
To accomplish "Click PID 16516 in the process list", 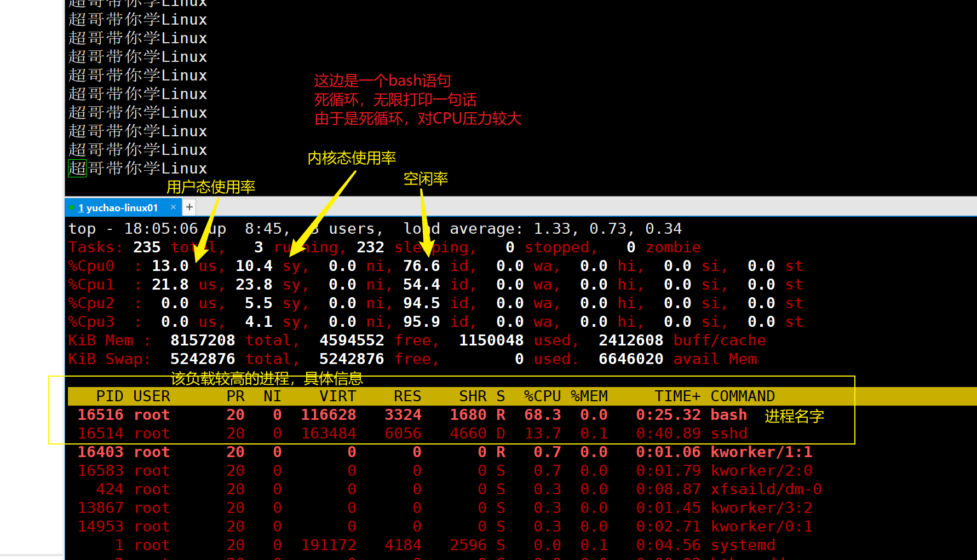I will click(100, 415).
